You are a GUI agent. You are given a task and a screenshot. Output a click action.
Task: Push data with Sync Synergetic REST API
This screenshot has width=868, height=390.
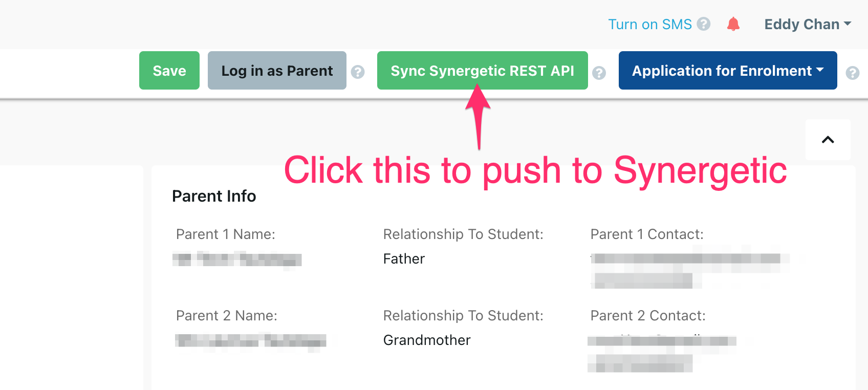(482, 70)
